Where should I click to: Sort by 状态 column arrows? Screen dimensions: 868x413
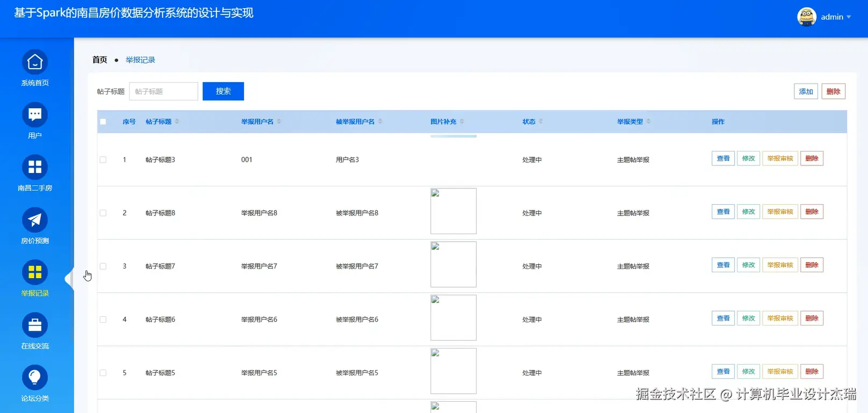click(541, 122)
